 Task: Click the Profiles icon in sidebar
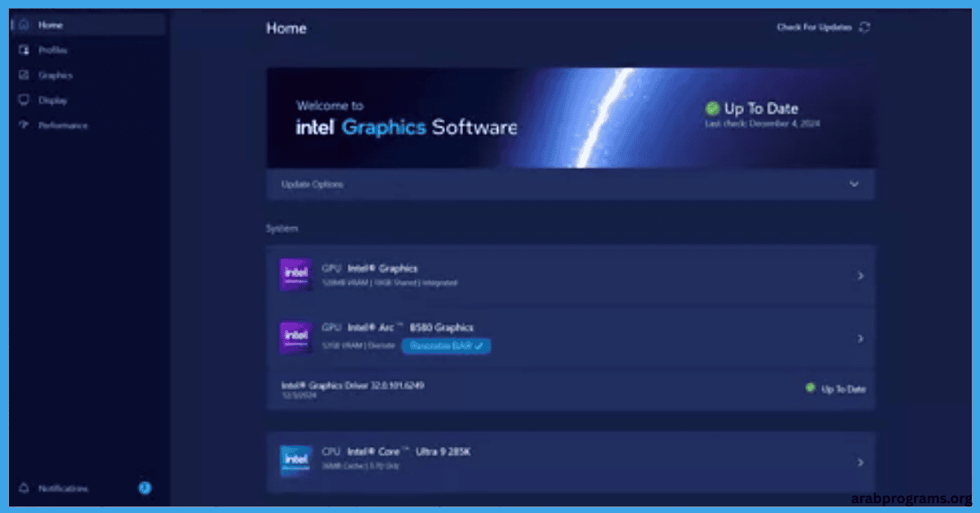24,50
